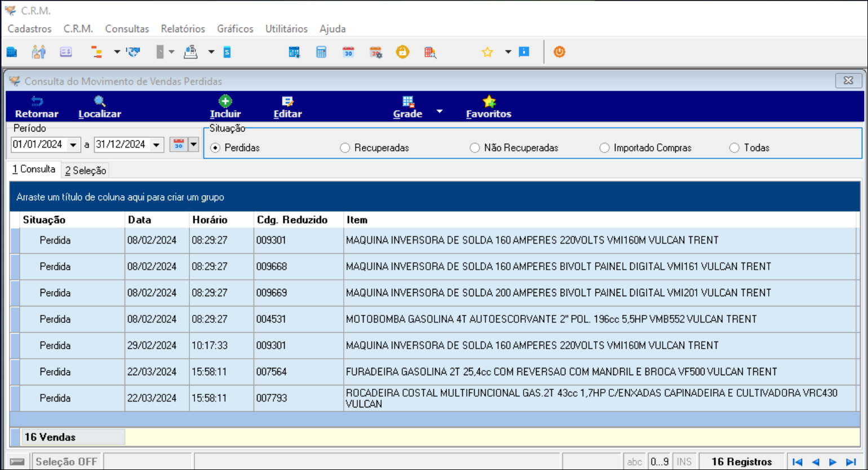Click the yellow star favorites icon in main toolbar
Image resolution: width=868 pixels, height=470 pixels.
click(x=488, y=52)
